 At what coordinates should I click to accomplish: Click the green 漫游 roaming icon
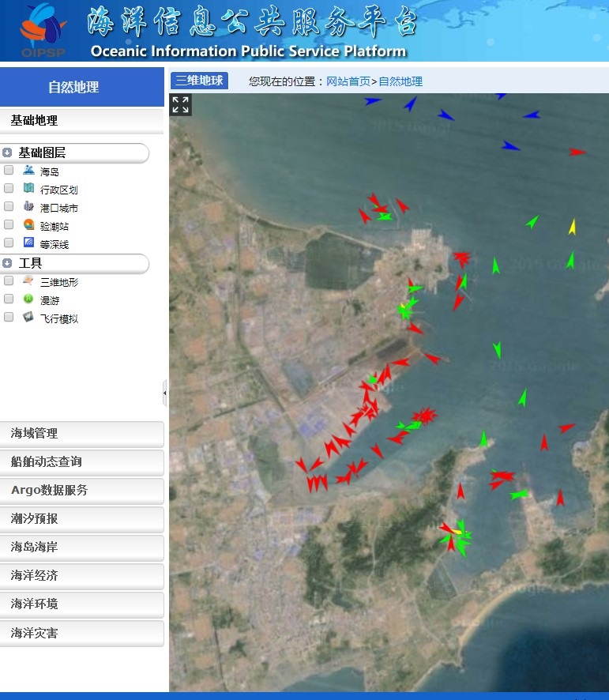click(x=28, y=299)
